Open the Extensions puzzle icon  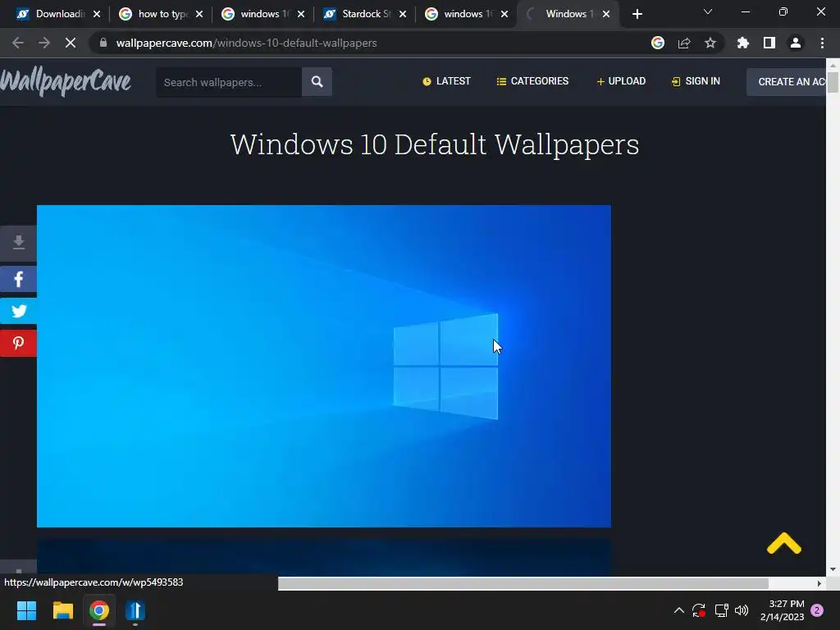pos(743,43)
